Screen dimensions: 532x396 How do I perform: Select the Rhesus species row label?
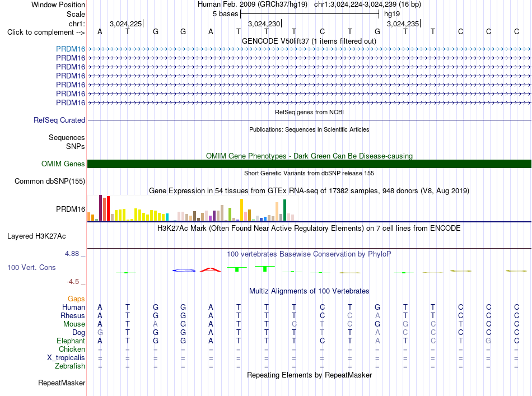[x=73, y=315]
